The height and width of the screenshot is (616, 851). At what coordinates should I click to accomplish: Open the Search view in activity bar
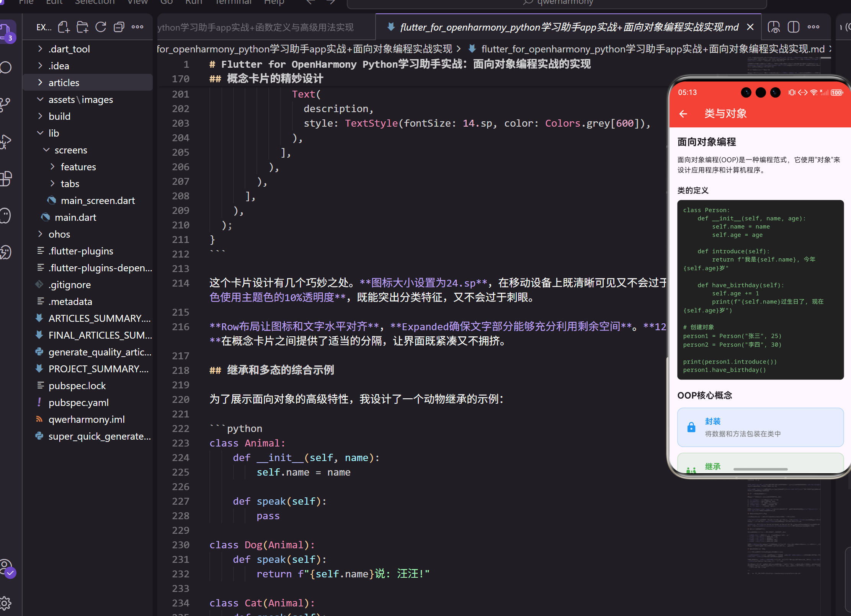(6, 67)
